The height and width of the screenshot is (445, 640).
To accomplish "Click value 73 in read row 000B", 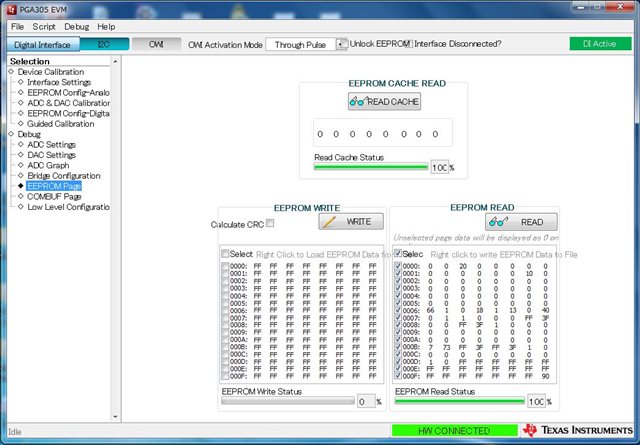I will tap(446, 347).
